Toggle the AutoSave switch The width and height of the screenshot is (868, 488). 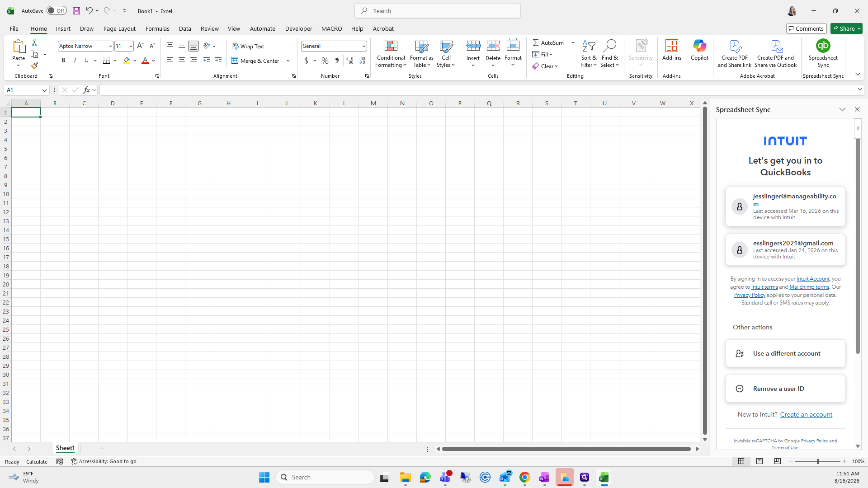click(x=57, y=11)
